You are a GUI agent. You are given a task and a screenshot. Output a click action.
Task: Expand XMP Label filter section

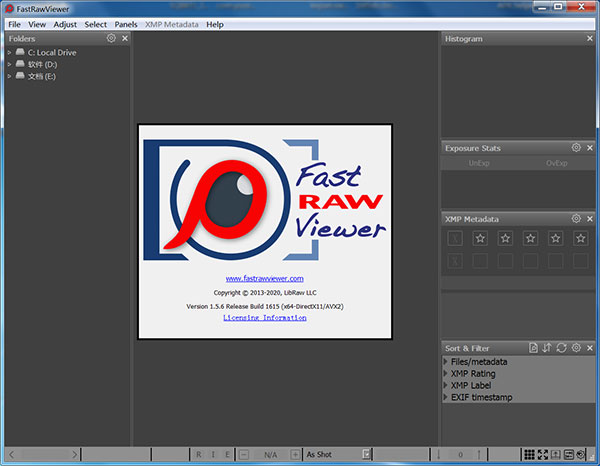[445, 385]
